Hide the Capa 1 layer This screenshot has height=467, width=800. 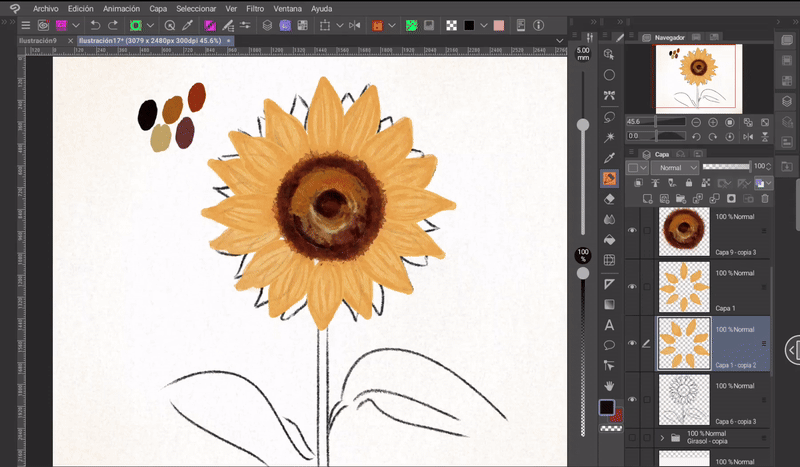pos(631,287)
